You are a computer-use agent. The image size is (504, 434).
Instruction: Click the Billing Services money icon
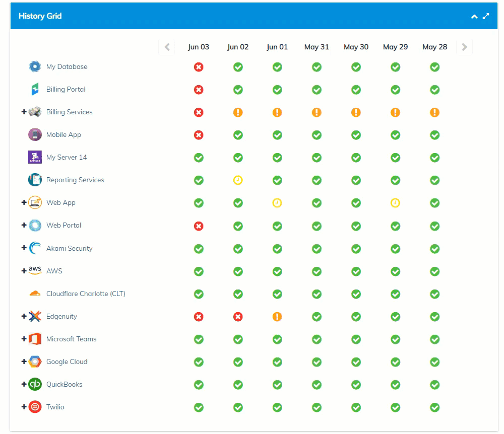pyautogui.click(x=35, y=112)
